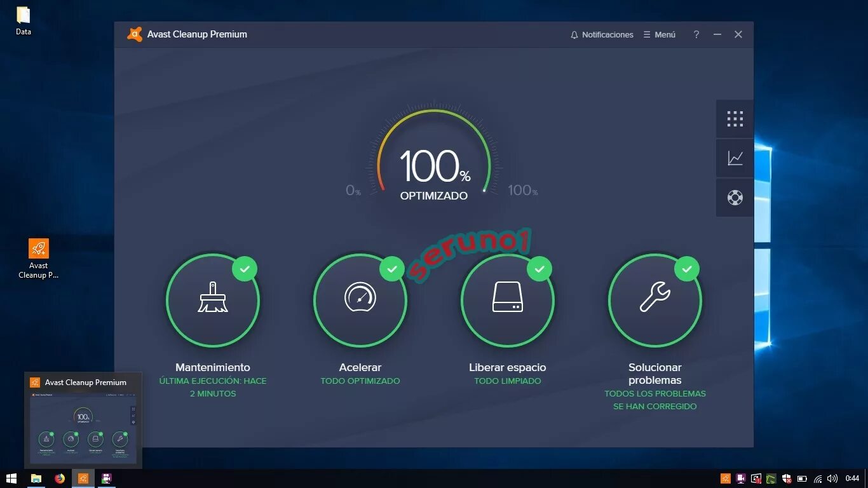Open File Explorer from taskbar
This screenshot has width=868, height=488.
36,478
